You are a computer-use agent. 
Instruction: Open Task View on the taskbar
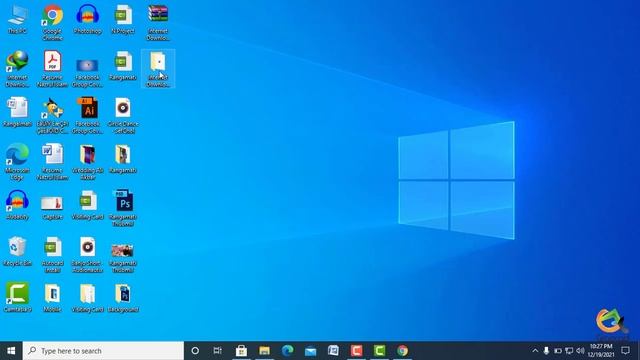pos(218,351)
